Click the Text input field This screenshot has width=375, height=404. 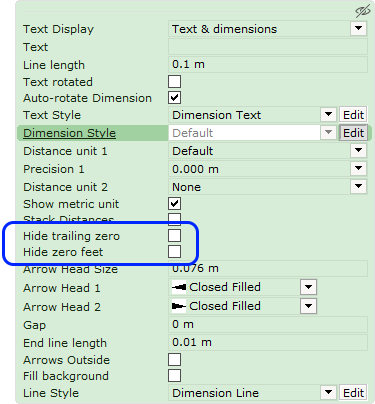(x=268, y=47)
